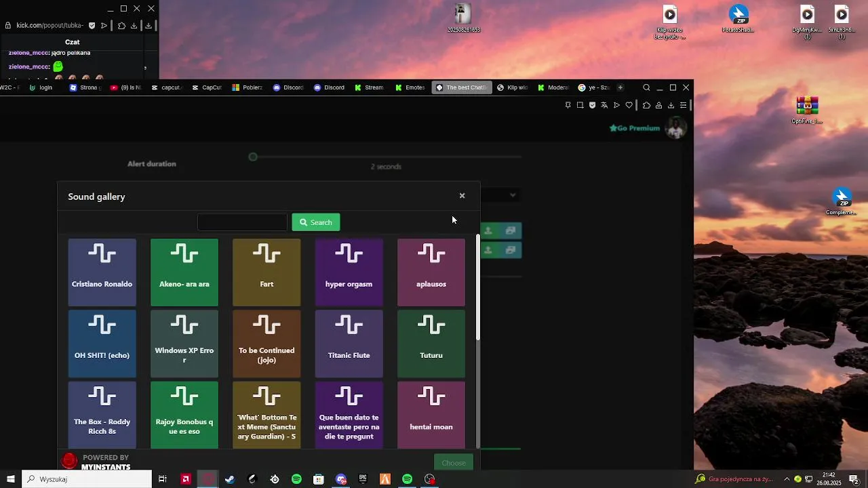868x488 pixels.
Task: Click the pin toolbar icon
Action: [568, 105]
